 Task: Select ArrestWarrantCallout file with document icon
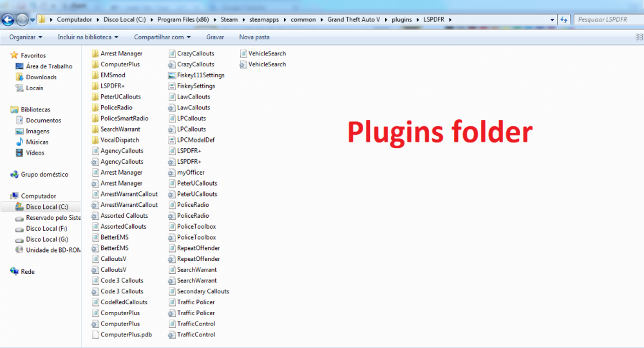tap(125, 194)
